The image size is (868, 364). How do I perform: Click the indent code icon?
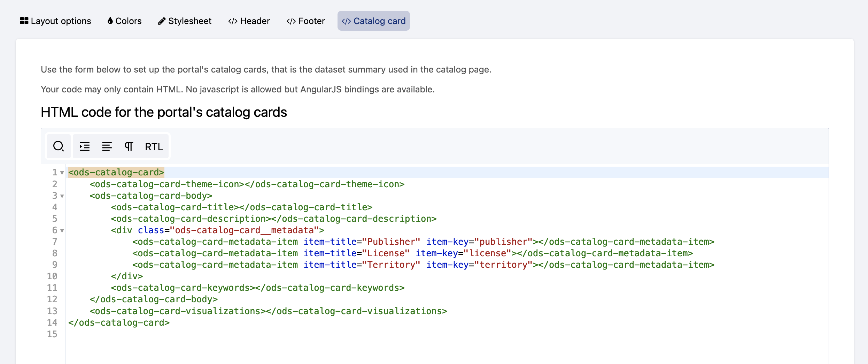85,146
